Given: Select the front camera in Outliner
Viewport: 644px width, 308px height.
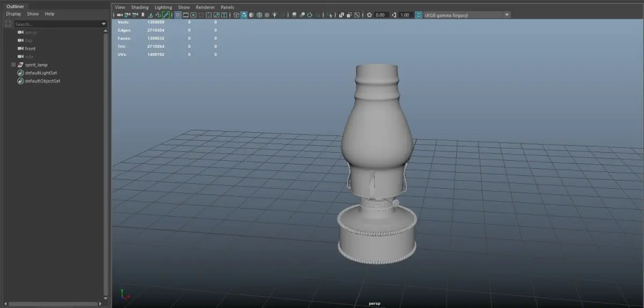Looking at the screenshot, I should tap(30, 48).
